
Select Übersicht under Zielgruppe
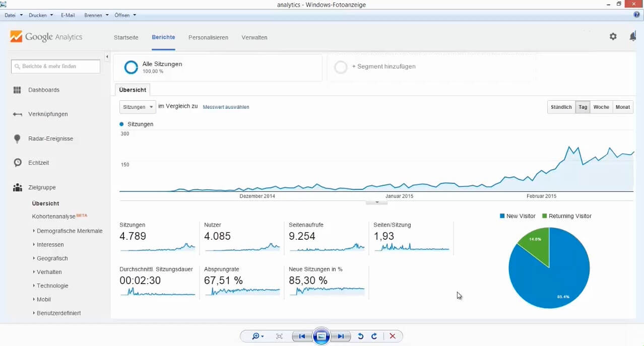[x=45, y=203]
